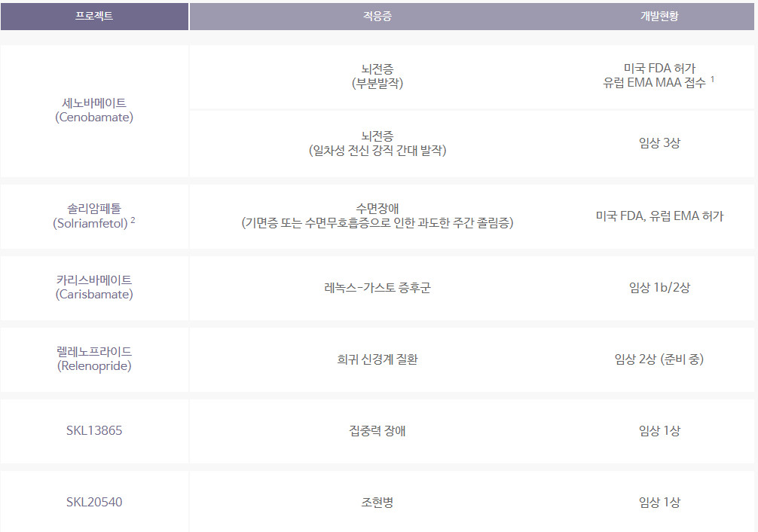This screenshot has width=758, height=532.
Task: Click the 개발현황 column header
Action: coord(659,16)
